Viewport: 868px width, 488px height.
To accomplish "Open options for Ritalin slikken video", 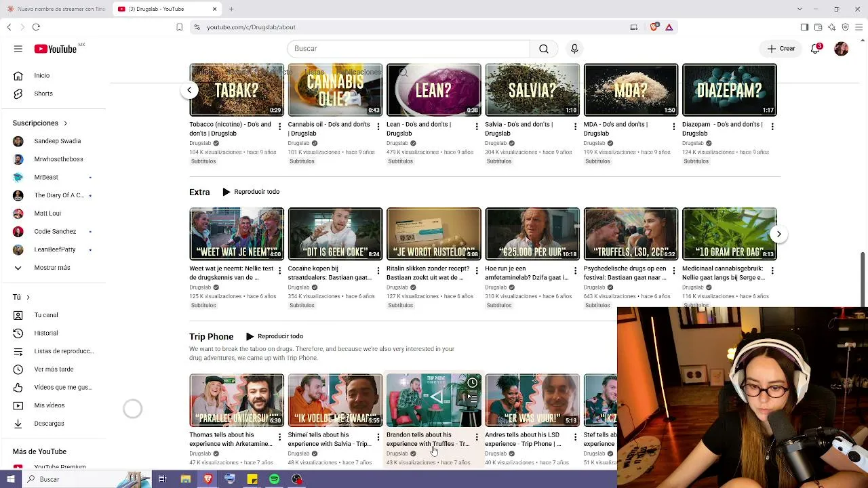I will coord(477,270).
